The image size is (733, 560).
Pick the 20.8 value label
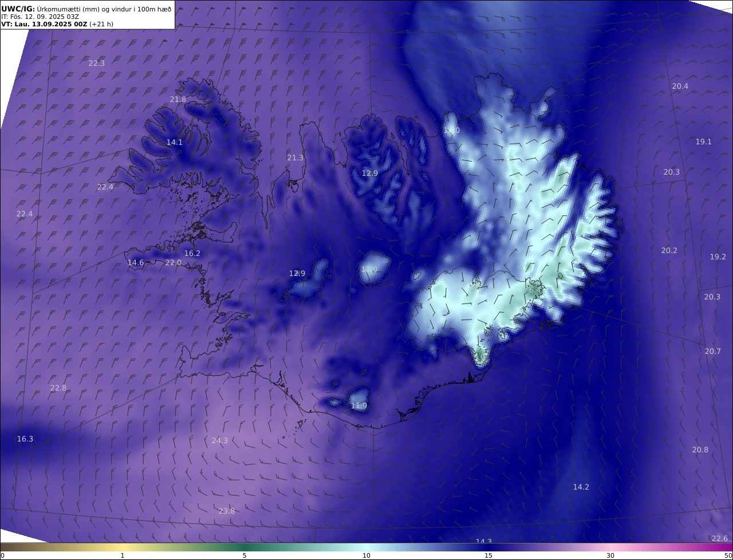tap(700, 449)
